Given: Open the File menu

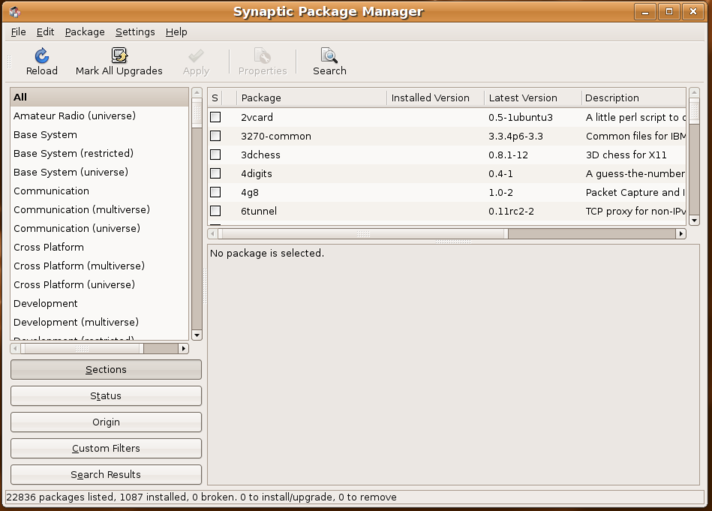Looking at the screenshot, I should click(x=18, y=32).
